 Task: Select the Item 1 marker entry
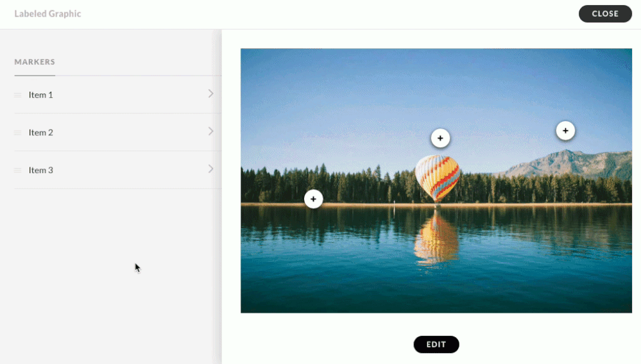(x=117, y=95)
